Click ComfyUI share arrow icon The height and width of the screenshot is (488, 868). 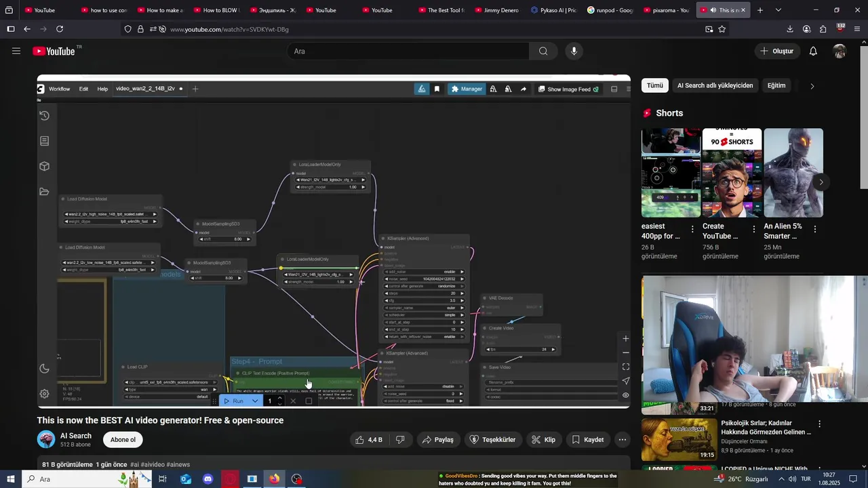(524, 89)
